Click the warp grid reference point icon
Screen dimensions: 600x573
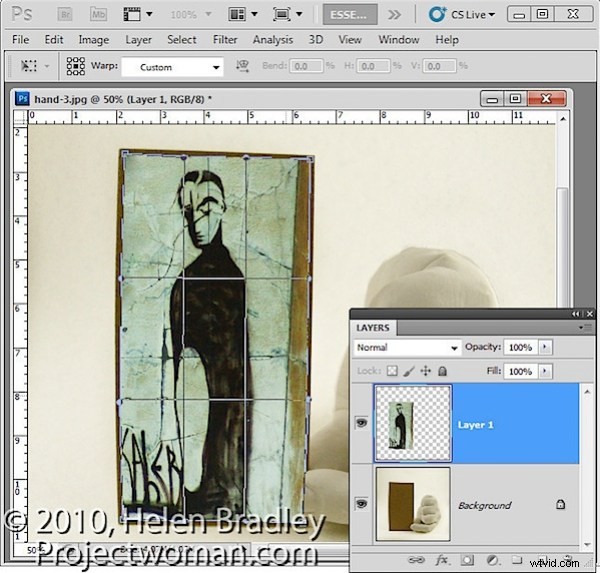76,66
